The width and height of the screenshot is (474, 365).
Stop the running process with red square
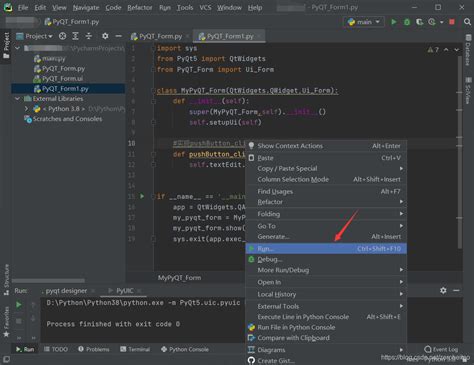452,22
